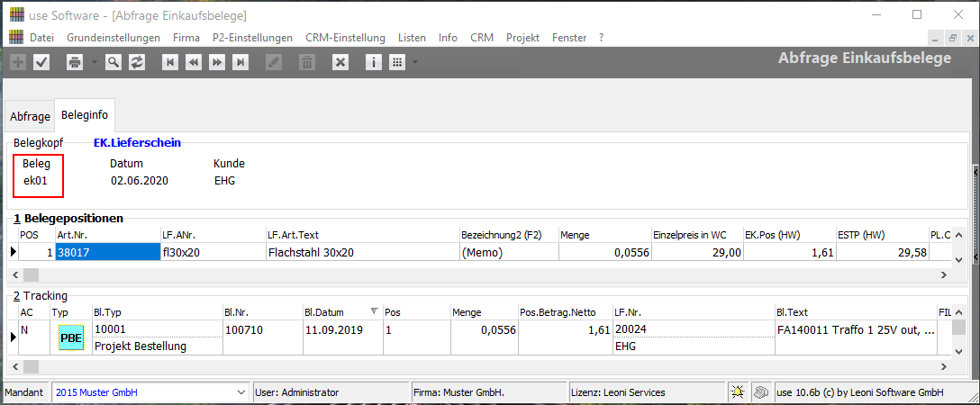Open the Listen menu

pos(412,38)
